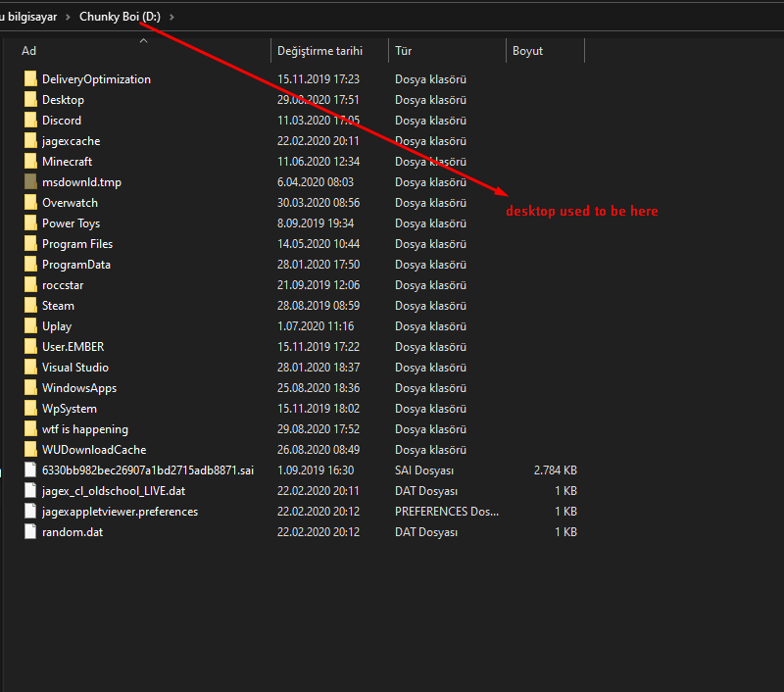Select the Overwatch folder name
784x692 pixels.
(70, 203)
